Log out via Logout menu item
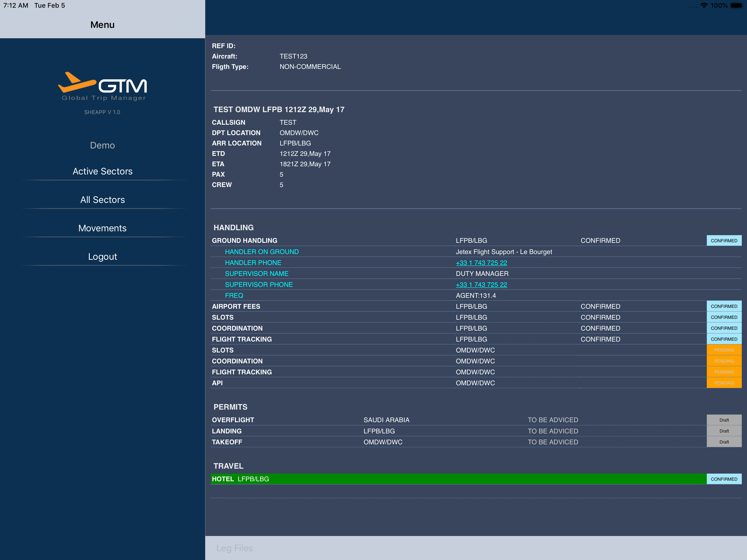 pyautogui.click(x=102, y=257)
